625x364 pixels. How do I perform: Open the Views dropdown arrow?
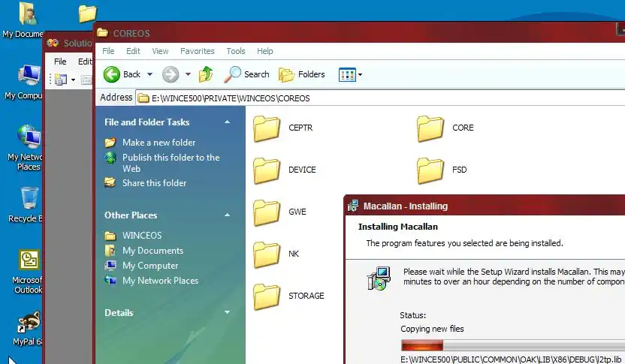point(360,74)
